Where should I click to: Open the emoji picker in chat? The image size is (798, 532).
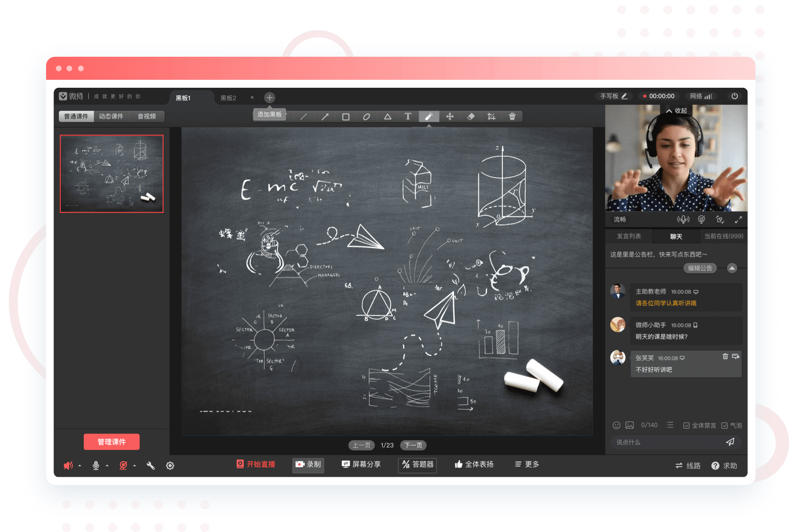(616, 425)
